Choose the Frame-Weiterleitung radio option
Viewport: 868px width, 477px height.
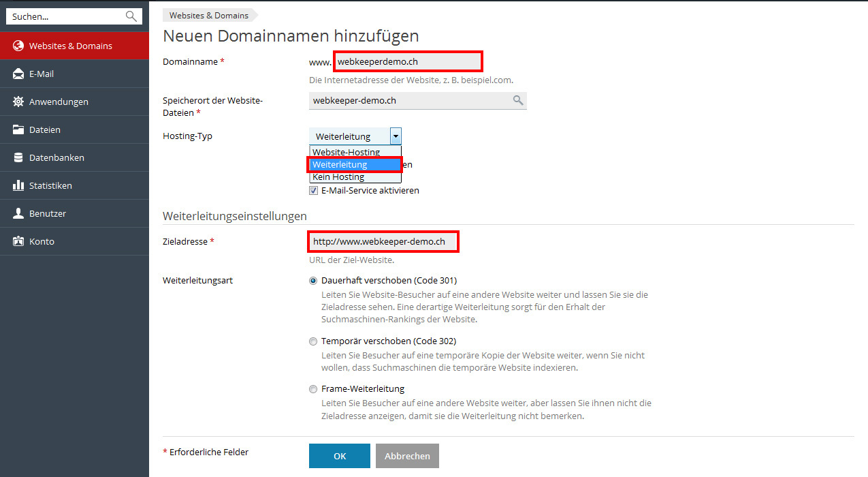click(313, 389)
